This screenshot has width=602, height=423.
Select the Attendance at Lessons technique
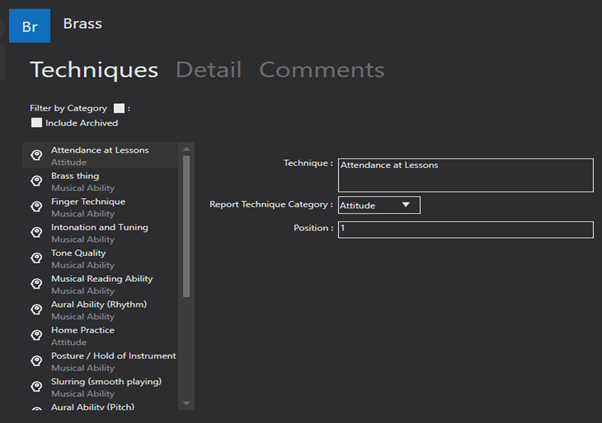pos(100,155)
